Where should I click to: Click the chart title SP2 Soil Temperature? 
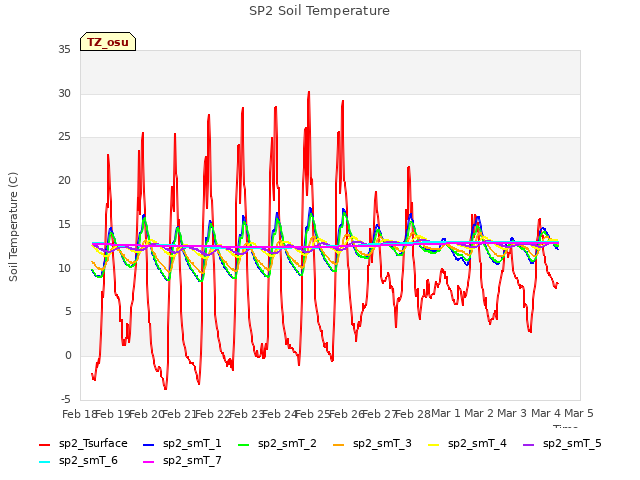(x=319, y=11)
